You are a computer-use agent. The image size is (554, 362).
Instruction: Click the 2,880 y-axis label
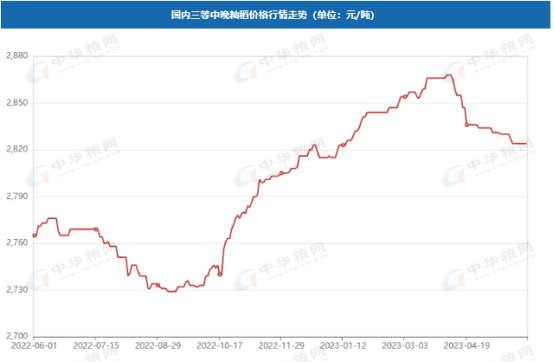pyautogui.click(x=17, y=56)
